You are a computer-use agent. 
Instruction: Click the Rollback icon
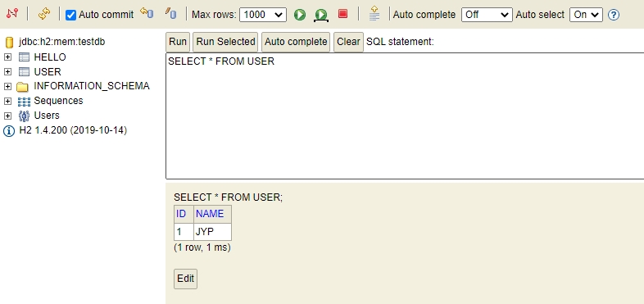(147, 13)
